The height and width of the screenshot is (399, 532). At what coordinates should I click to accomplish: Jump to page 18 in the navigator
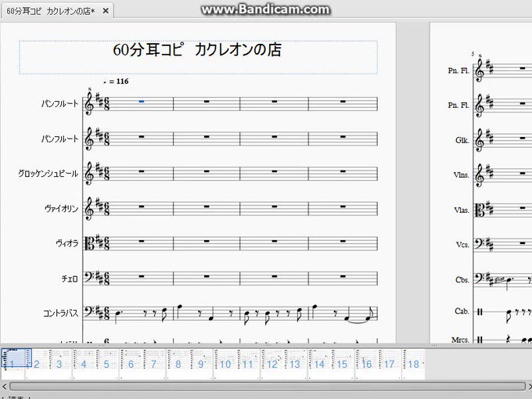point(414,365)
